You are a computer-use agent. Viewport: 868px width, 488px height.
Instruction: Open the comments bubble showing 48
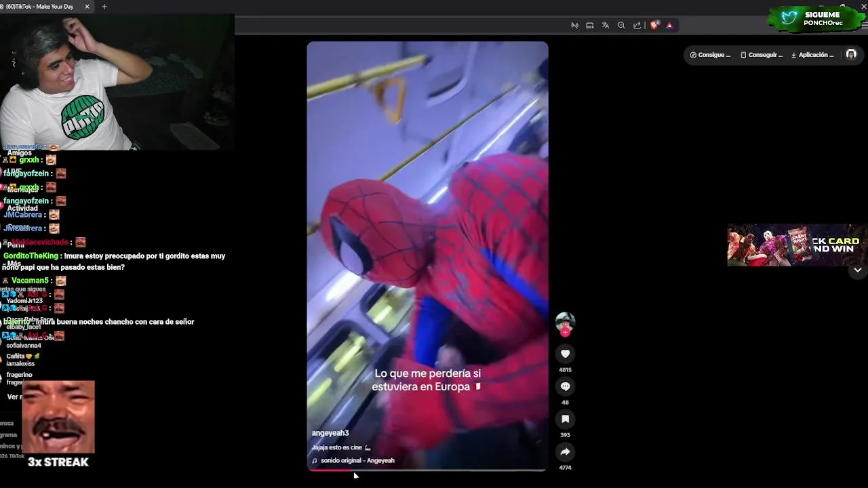[565, 386]
